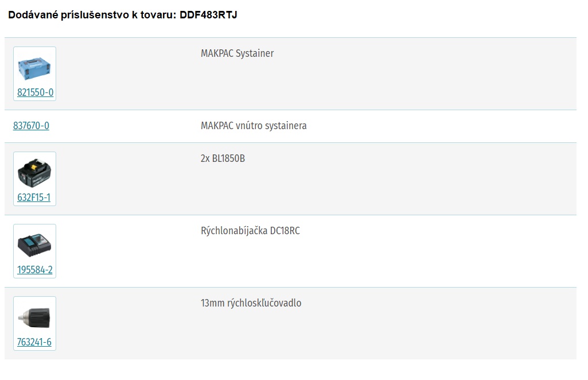
Task: Click the Rýchlonabíjačka DC18RC description
Action: [x=250, y=231]
